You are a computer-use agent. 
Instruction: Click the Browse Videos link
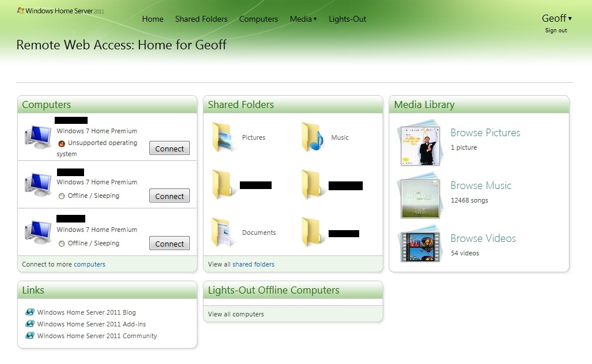coord(483,238)
